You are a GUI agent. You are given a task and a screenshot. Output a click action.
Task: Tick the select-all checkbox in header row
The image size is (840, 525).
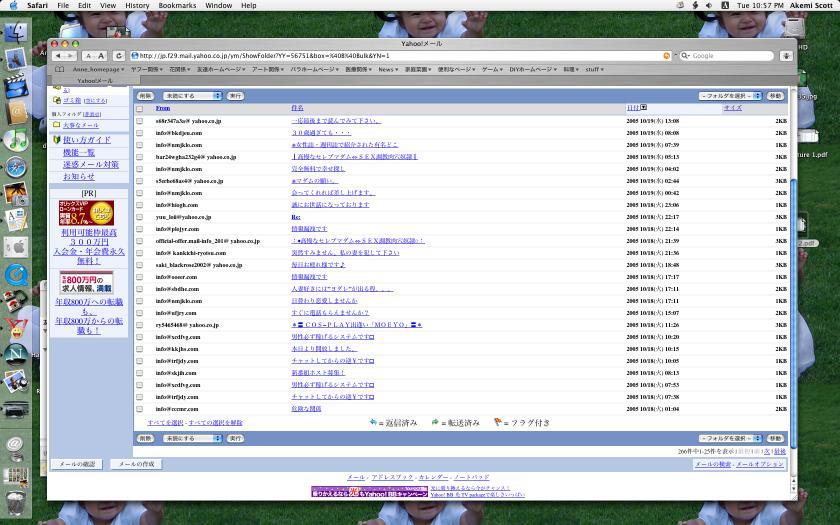pyautogui.click(x=139, y=109)
